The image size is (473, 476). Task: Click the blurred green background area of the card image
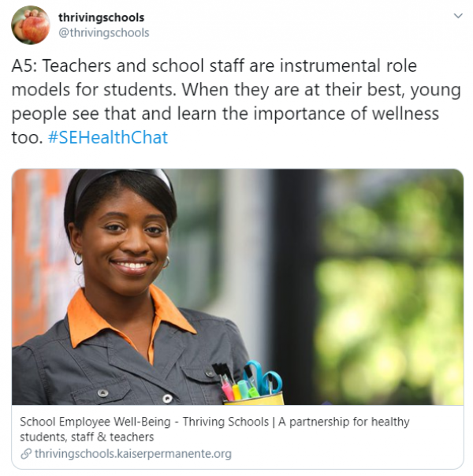tap(389, 303)
